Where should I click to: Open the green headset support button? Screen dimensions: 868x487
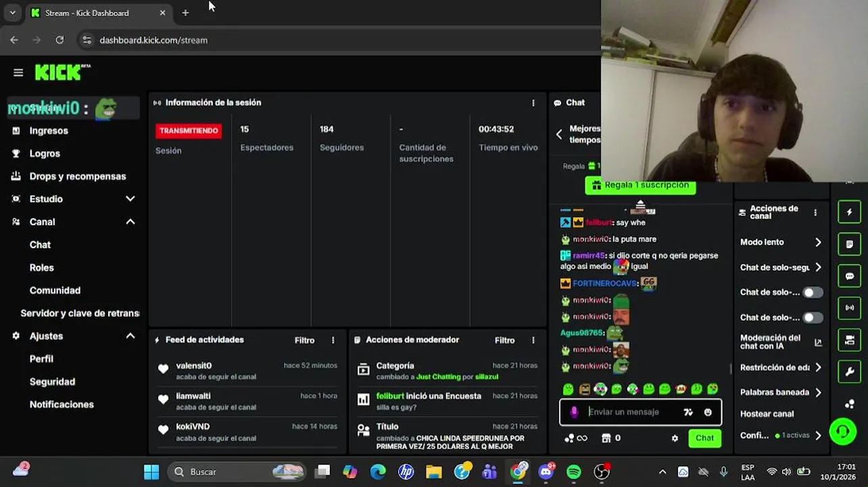pyautogui.click(x=843, y=432)
